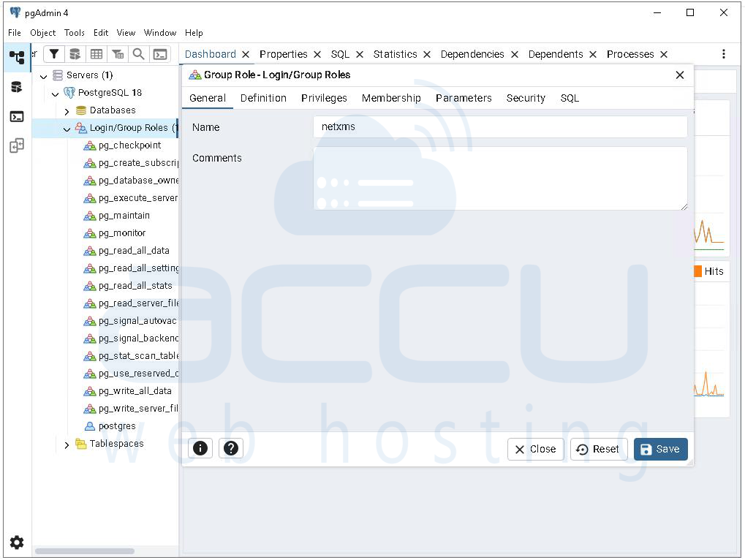Close the Dependents tab

pyautogui.click(x=593, y=55)
